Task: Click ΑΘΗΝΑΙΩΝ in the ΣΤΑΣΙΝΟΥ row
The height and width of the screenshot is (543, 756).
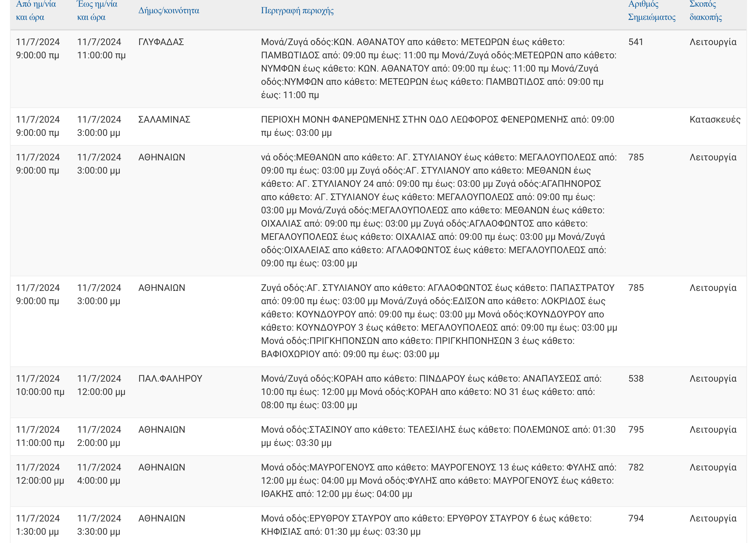Action: (x=162, y=430)
